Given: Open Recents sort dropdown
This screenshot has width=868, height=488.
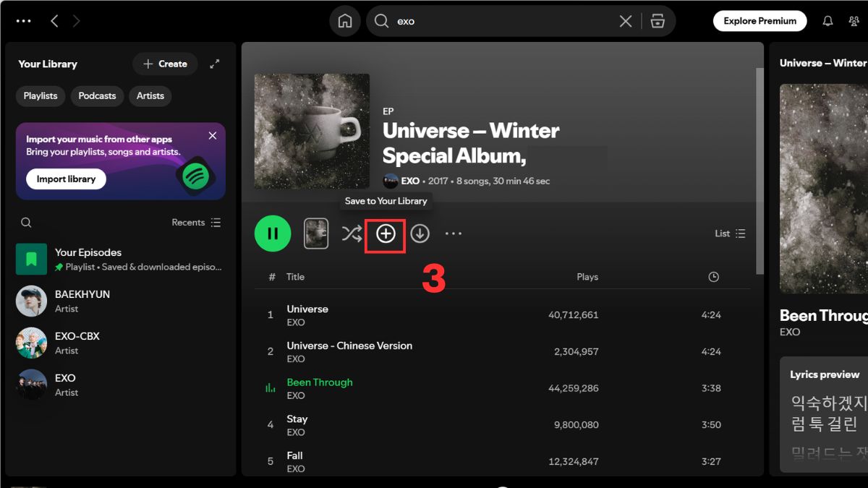Looking at the screenshot, I should tap(196, 223).
